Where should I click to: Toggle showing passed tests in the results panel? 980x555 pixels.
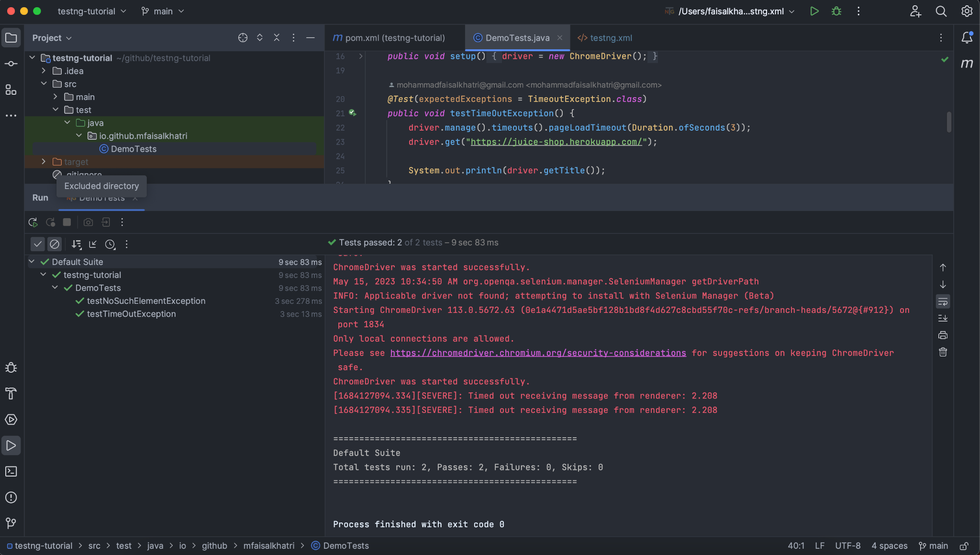click(x=37, y=244)
